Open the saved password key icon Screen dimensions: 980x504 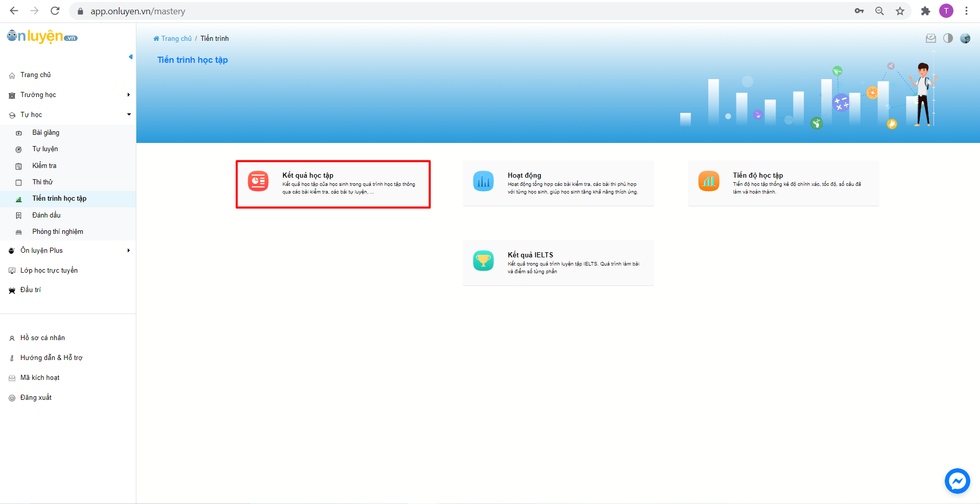tap(859, 11)
